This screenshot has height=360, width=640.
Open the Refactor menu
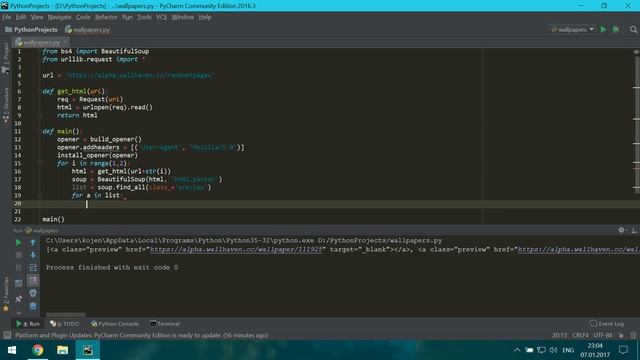click(106, 17)
